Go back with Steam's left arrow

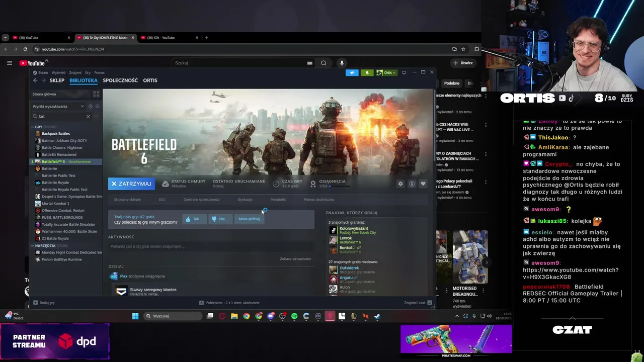35,80
